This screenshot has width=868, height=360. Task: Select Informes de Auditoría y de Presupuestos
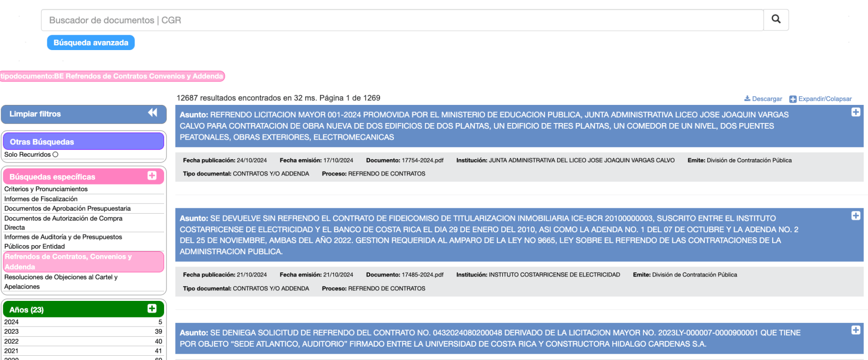tap(63, 241)
